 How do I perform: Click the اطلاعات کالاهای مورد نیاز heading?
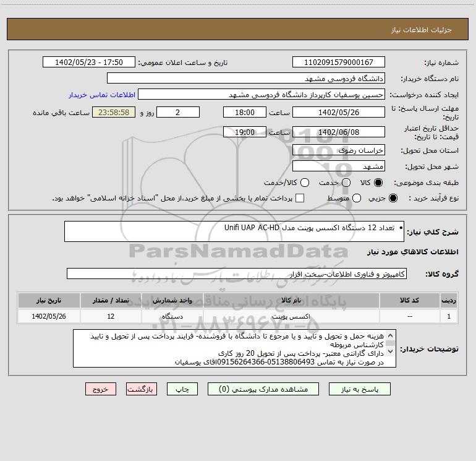(x=413, y=252)
